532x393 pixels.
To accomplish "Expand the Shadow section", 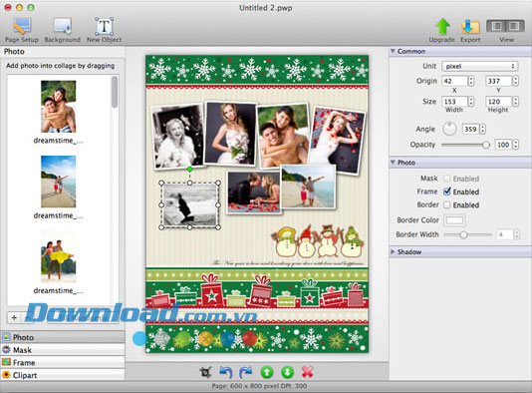I will click(x=393, y=251).
